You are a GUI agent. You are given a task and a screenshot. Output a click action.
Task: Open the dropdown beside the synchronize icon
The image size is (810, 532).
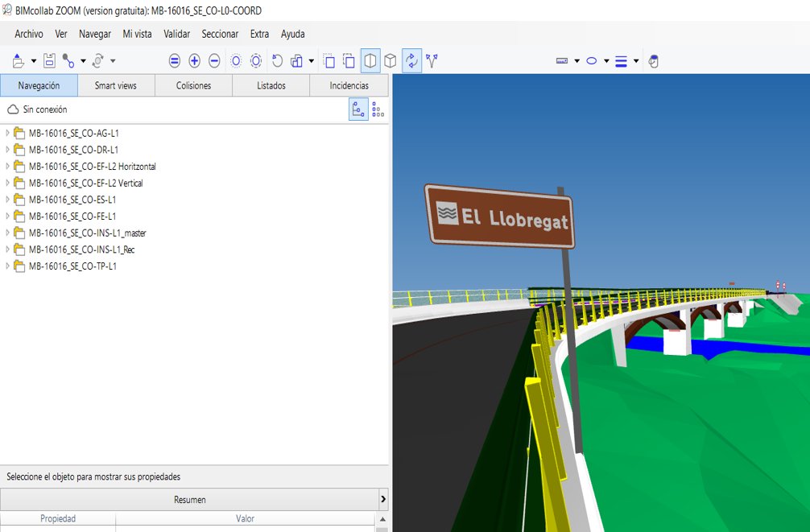(x=113, y=61)
